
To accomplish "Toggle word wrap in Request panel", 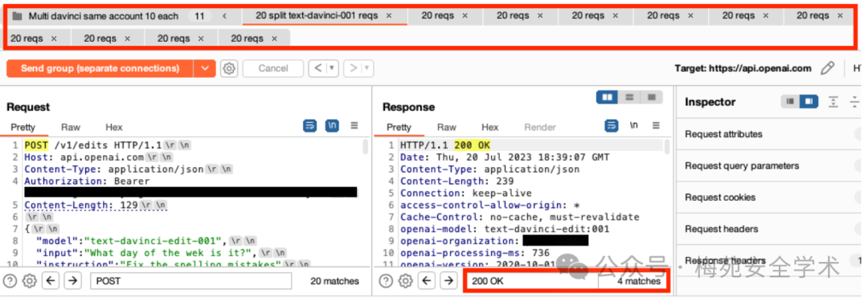I will (310, 126).
